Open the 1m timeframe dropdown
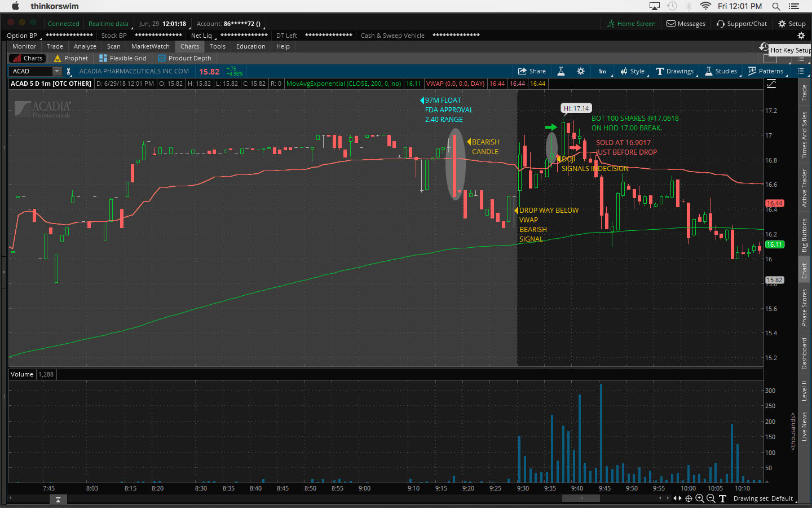This screenshot has height=508, width=812. click(x=602, y=71)
